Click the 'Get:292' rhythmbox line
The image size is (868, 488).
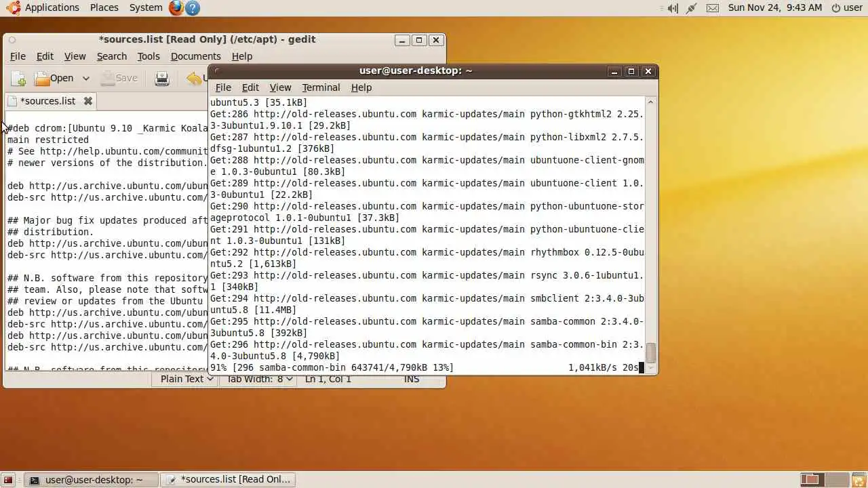click(427, 253)
